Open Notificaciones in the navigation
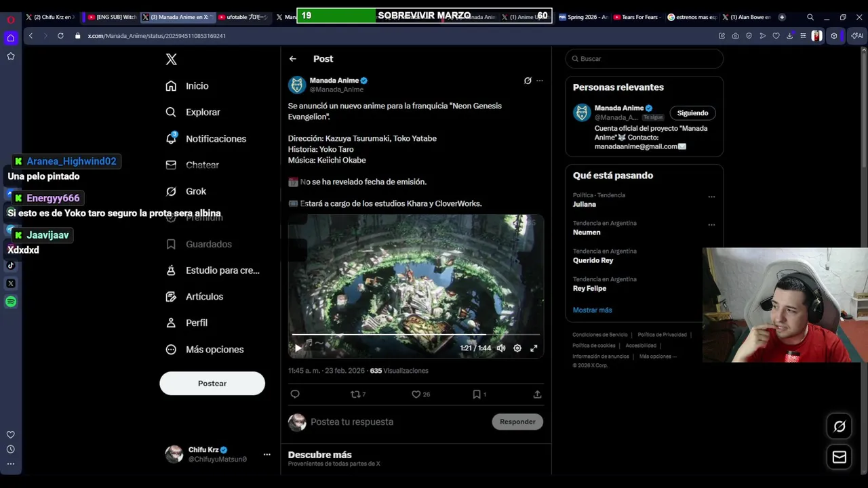This screenshot has height=488, width=868. pos(206,139)
